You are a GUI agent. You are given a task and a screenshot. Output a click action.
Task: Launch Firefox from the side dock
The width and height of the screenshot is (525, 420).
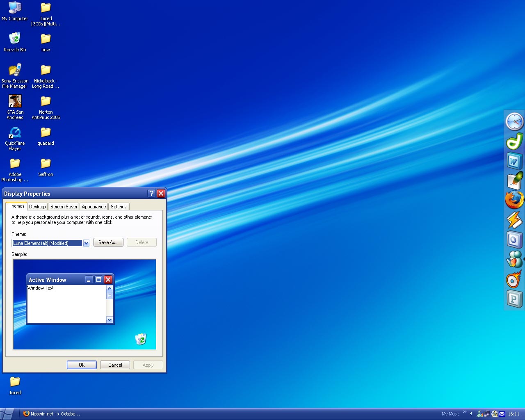(x=515, y=201)
